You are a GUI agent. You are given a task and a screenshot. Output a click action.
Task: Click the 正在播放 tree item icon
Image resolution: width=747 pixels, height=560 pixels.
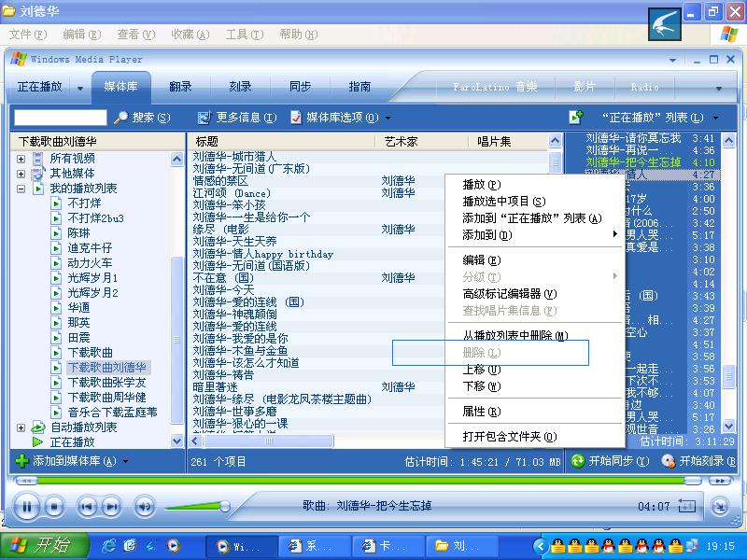click(x=37, y=442)
